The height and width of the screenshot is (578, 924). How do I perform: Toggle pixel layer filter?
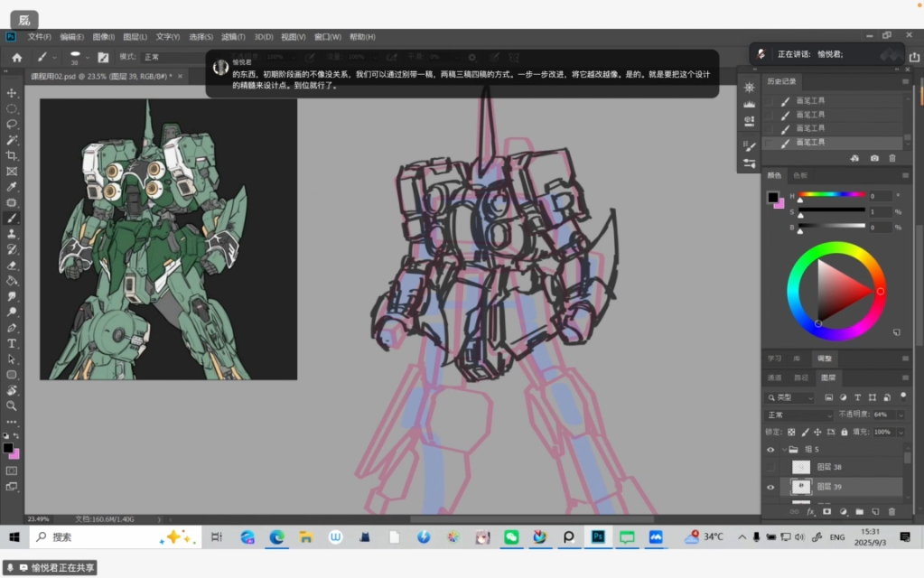[x=828, y=397]
